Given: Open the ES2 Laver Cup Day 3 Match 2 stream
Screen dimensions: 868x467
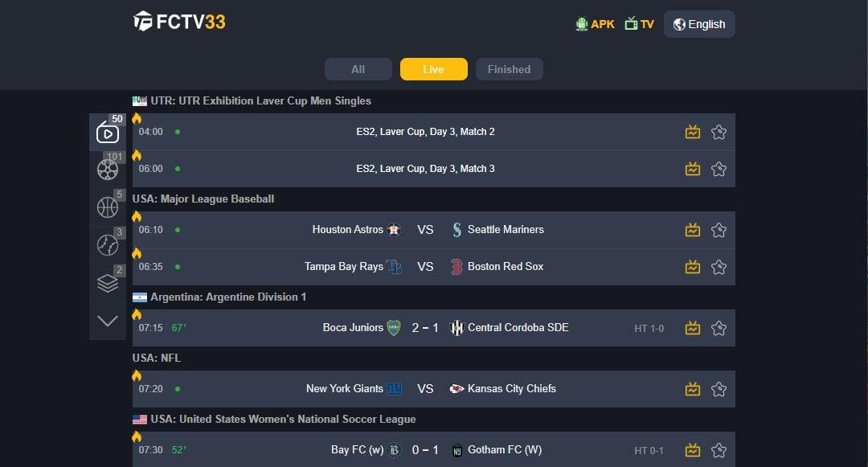Looking at the screenshot, I should (426, 131).
